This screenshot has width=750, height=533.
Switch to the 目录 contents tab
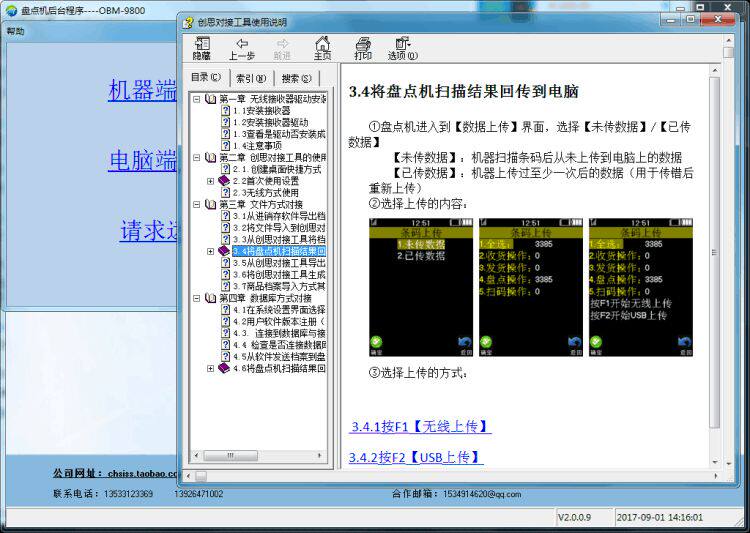tap(206, 77)
